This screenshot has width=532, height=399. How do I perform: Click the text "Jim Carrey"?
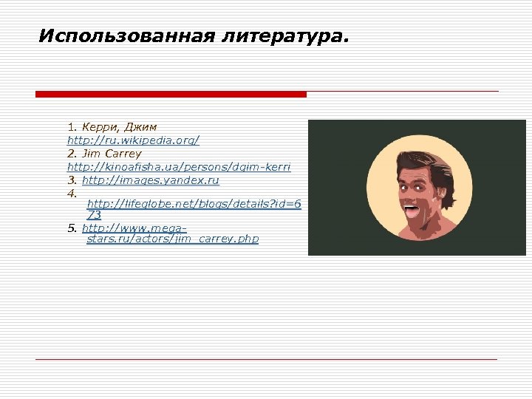(112, 154)
